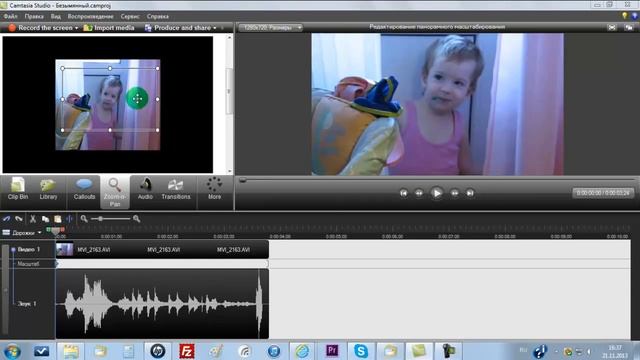Step forward in preview

coord(454,193)
